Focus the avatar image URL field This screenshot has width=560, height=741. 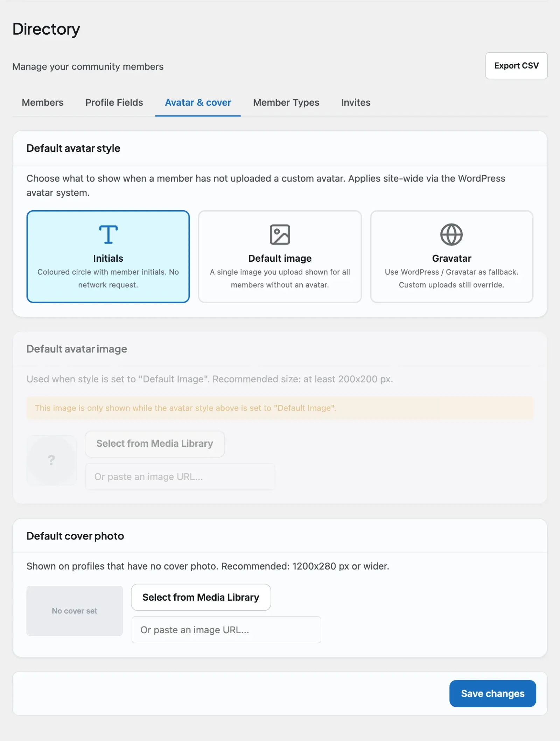(180, 477)
